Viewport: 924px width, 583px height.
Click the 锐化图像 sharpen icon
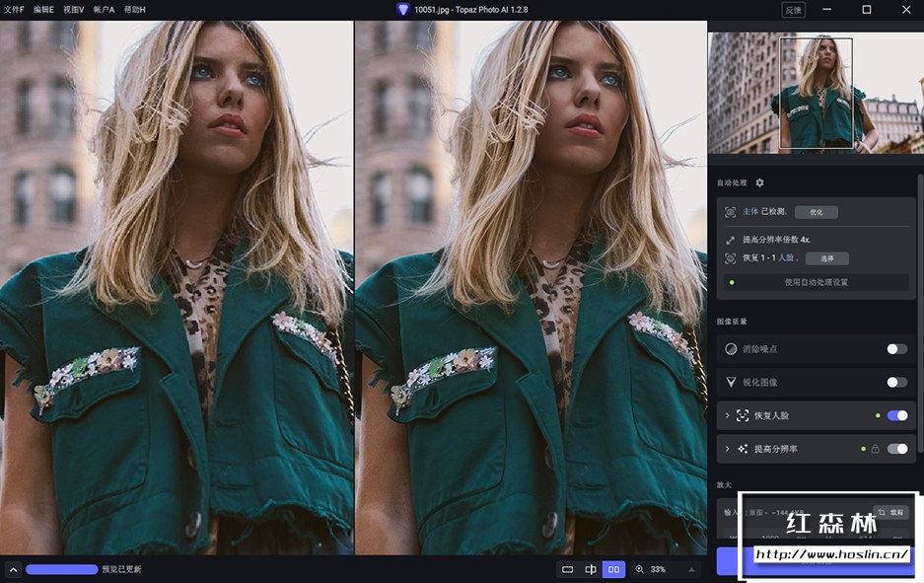pos(731,382)
